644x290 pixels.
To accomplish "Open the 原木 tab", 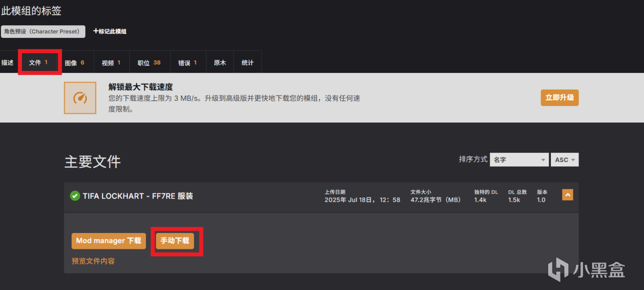I will coord(220,63).
